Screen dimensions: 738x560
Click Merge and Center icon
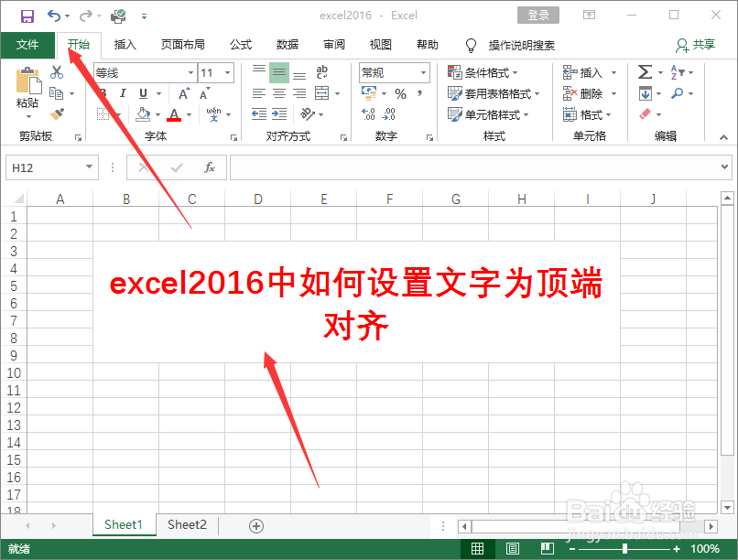point(322,93)
